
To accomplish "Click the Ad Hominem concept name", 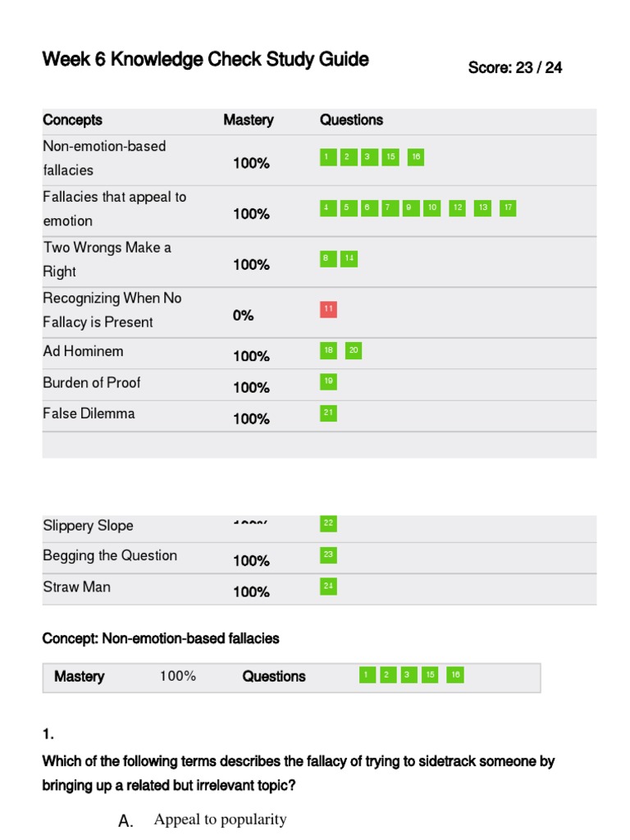I will tap(83, 351).
